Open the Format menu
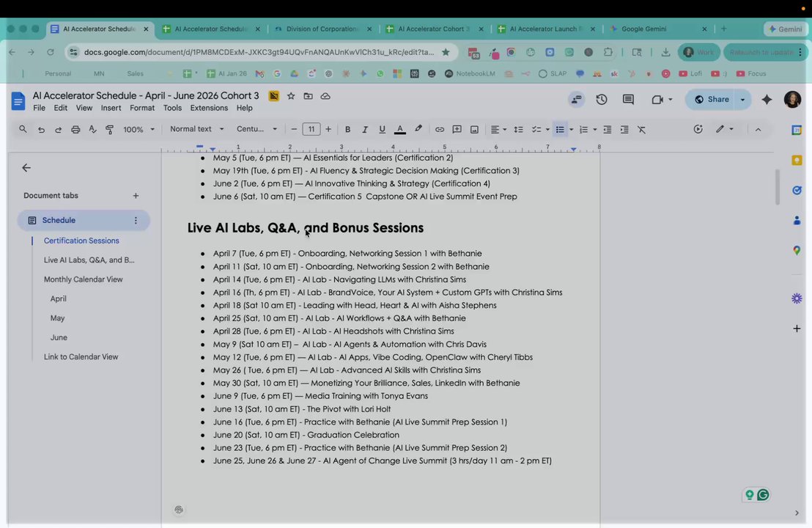This screenshot has width=812, height=528. pos(142,108)
